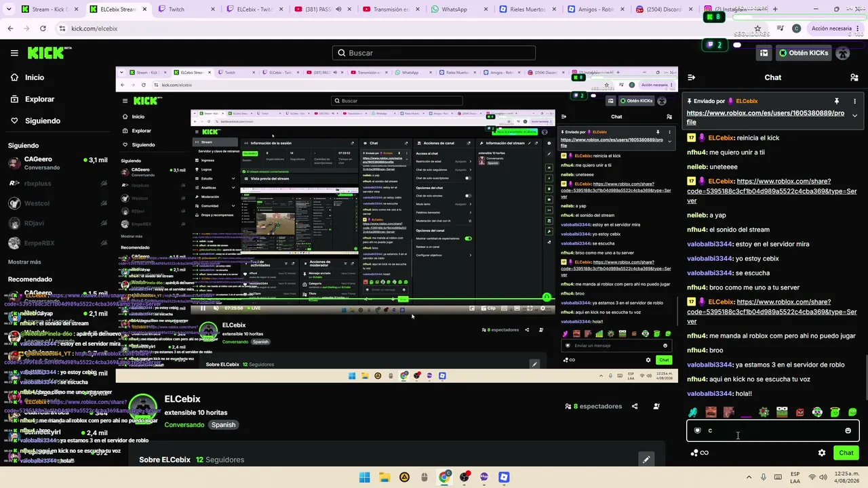Open the pinned Roblox profile link

[766, 118]
